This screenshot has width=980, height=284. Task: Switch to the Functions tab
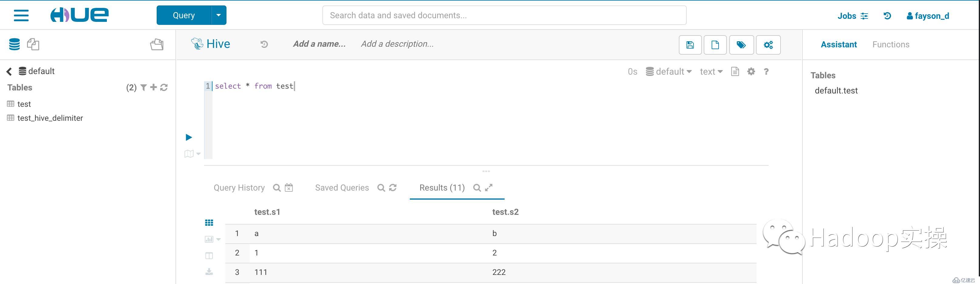pos(891,45)
